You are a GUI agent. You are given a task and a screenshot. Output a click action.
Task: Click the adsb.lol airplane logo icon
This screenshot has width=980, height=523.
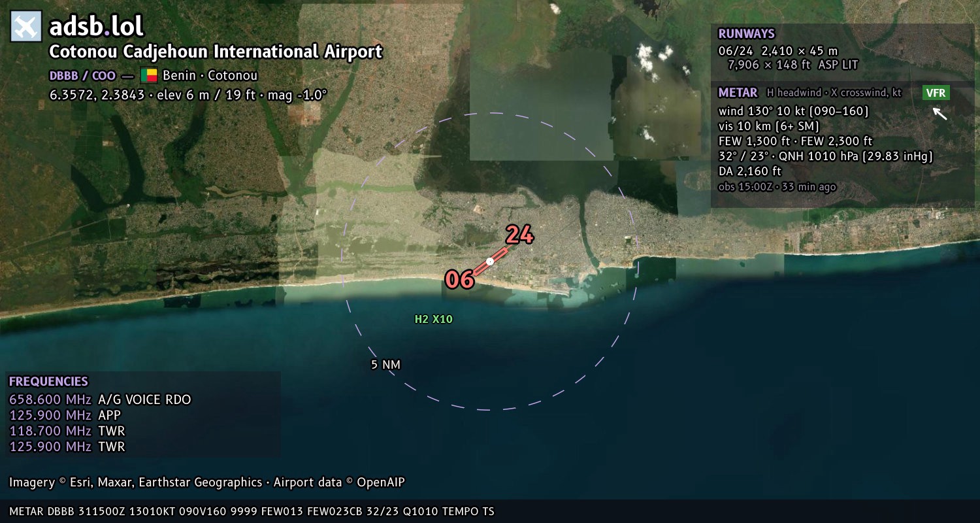26,26
